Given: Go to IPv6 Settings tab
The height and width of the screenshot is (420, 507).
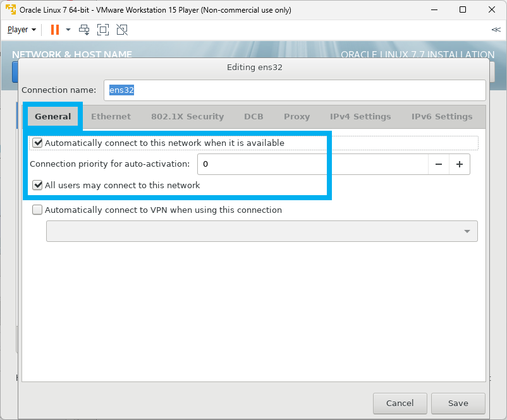Looking at the screenshot, I should 442,117.
